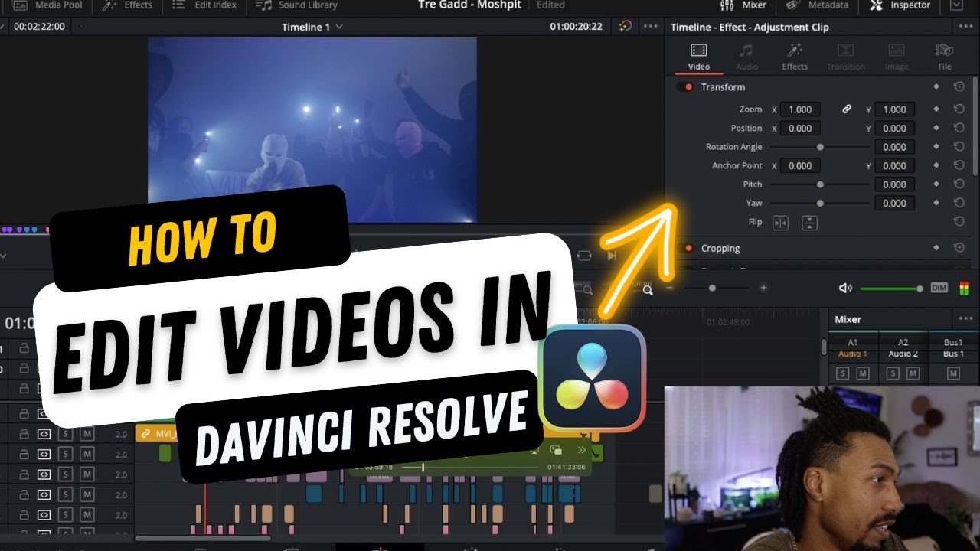Reset the Flip setting
The image size is (980, 551).
coord(959,222)
